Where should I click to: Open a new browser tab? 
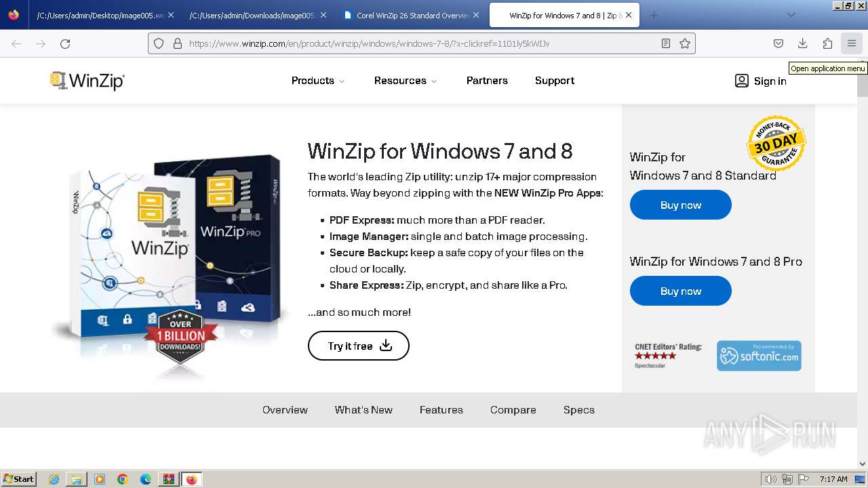pos(654,15)
